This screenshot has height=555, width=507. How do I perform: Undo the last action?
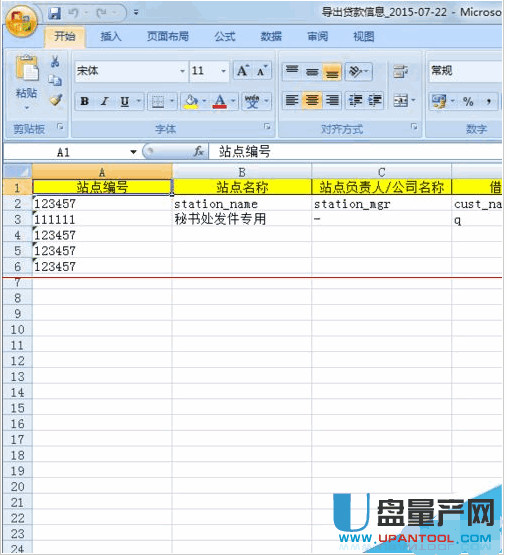74,13
